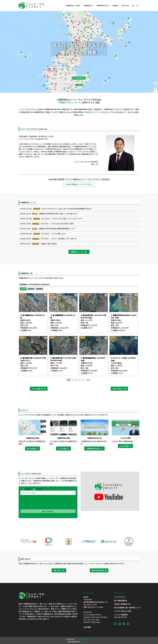Play the Universal Realty YouTube banner
Screen dimensions: 158x644
(110, 491)
